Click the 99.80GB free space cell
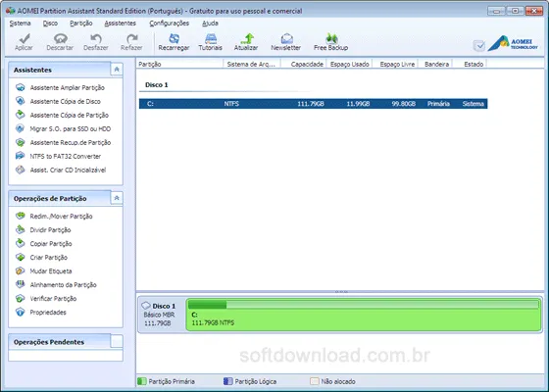This screenshot has width=549, height=392. (x=403, y=104)
